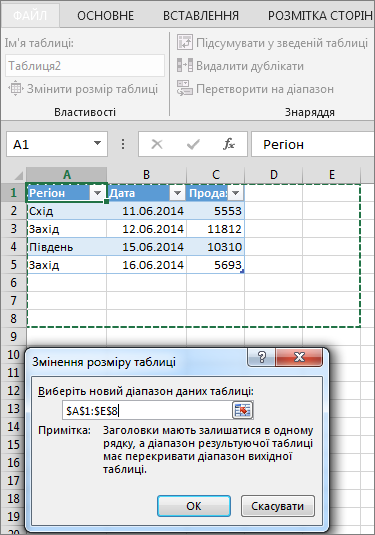
Task: Select column A header
Action: 67,175
